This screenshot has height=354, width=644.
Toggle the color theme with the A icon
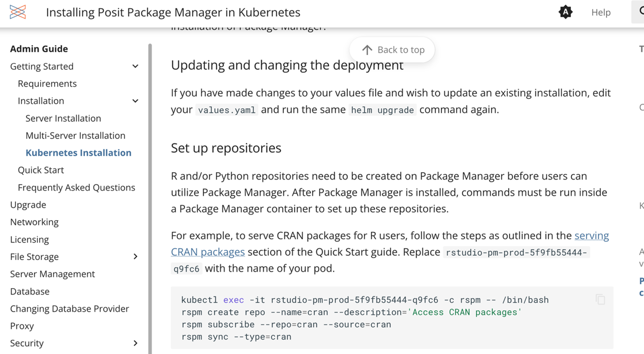565,12
